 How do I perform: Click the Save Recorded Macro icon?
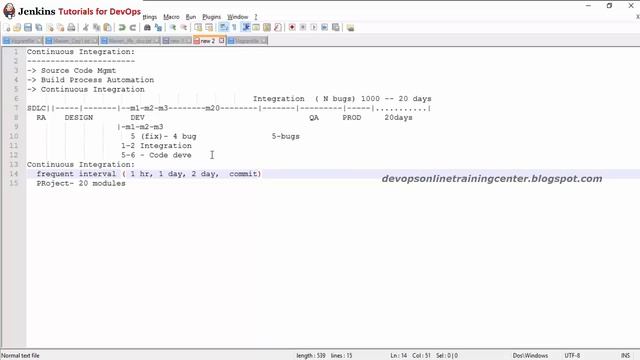tap(336, 28)
